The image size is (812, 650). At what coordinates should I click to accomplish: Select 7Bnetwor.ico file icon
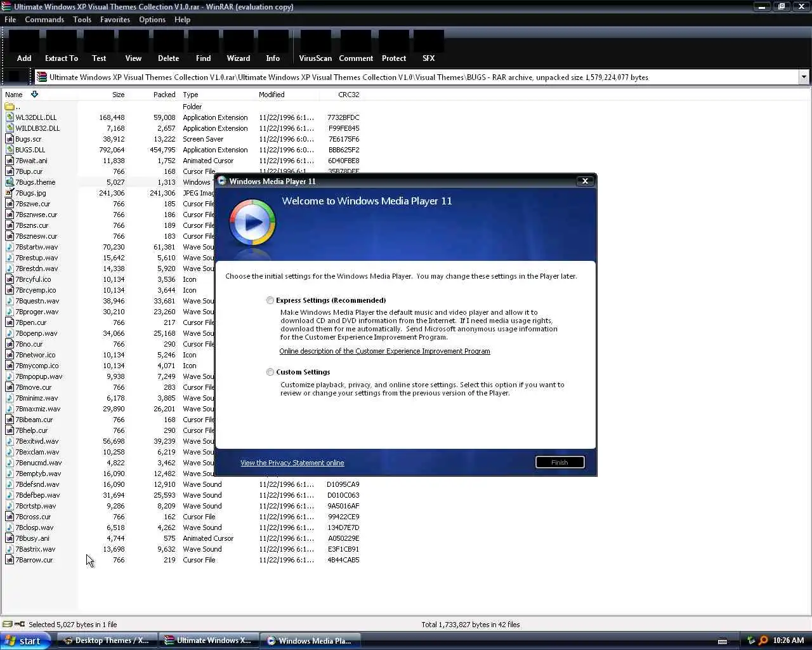[x=10, y=355]
